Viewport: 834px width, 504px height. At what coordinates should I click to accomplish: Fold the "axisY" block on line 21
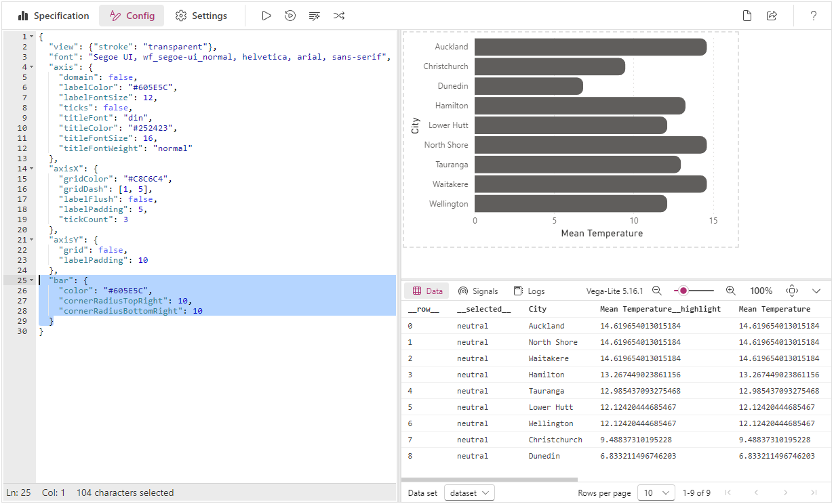click(32, 240)
